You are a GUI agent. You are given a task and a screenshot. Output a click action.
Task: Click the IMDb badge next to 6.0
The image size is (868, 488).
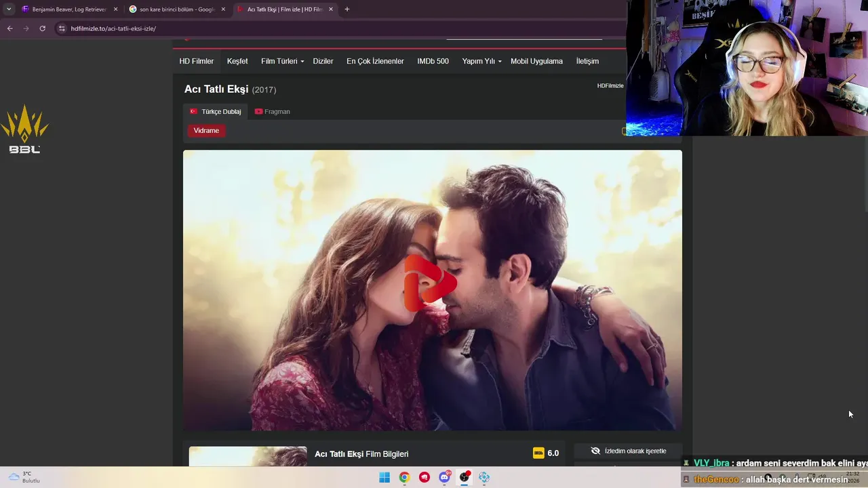[x=538, y=453]
